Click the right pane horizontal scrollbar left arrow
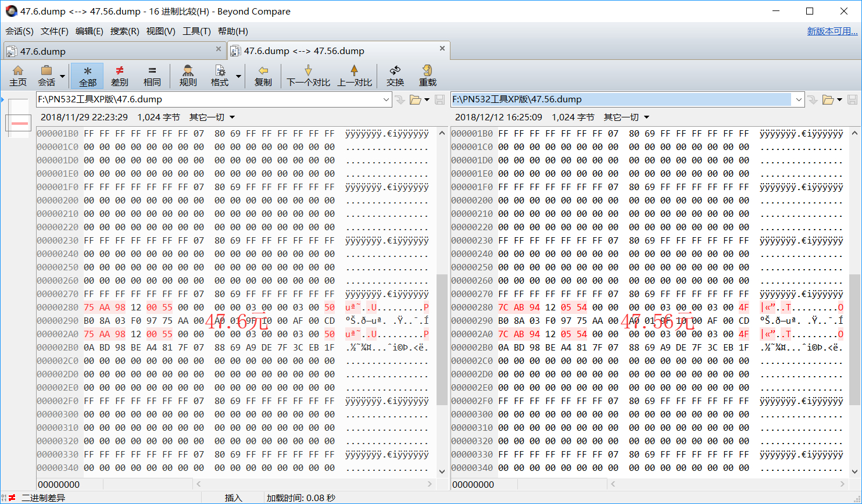This screenshot has height=504, width=862. [x=613, y=484]
